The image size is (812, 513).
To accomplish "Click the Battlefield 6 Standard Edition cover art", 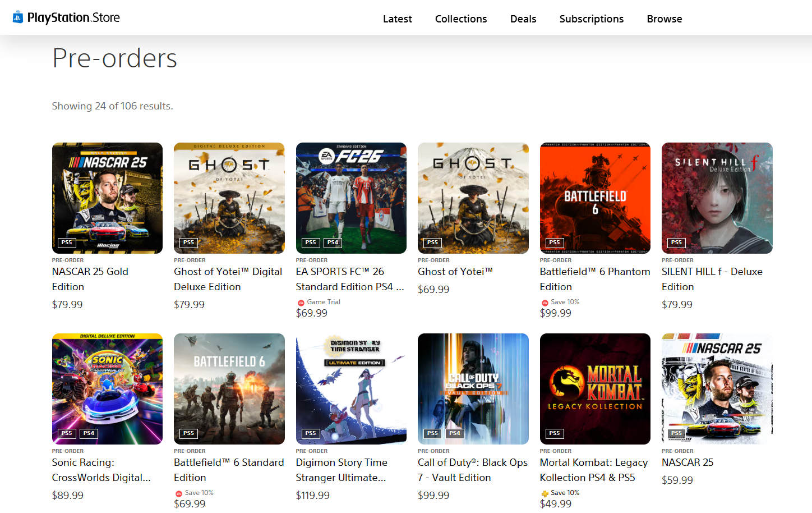I will click(x=229, y=388).
